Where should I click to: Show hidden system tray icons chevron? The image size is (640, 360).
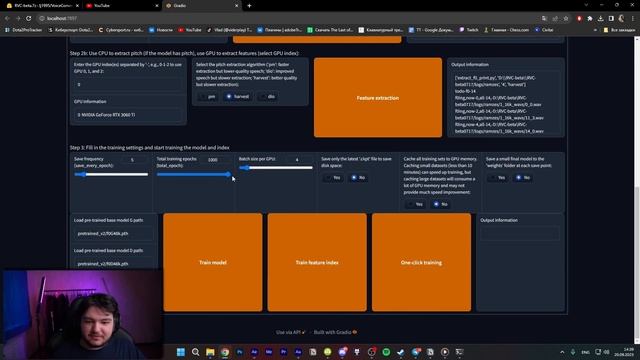[x=562, y=352]
